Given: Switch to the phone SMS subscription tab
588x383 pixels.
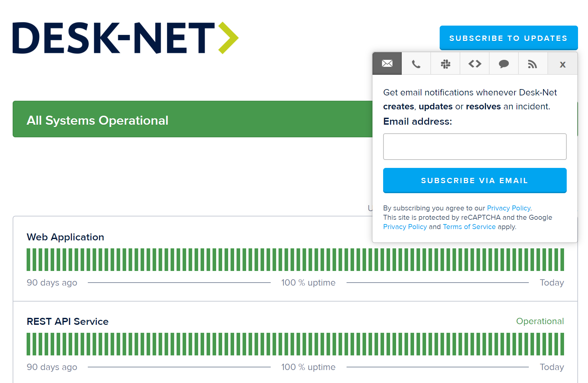Looking at the screenshot, I should pyautogui.click(x=416, y=64).
